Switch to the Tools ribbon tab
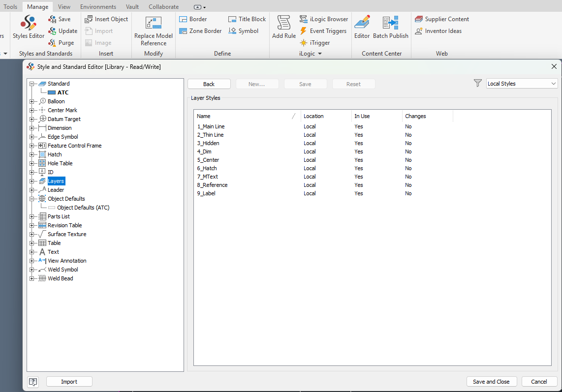 point(10,7)
